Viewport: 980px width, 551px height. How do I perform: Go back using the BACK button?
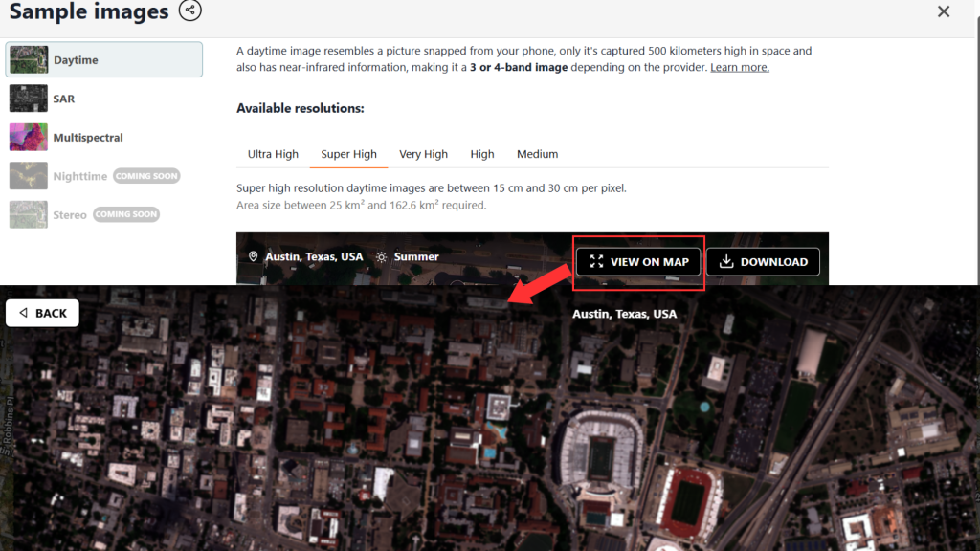(42, 313)
